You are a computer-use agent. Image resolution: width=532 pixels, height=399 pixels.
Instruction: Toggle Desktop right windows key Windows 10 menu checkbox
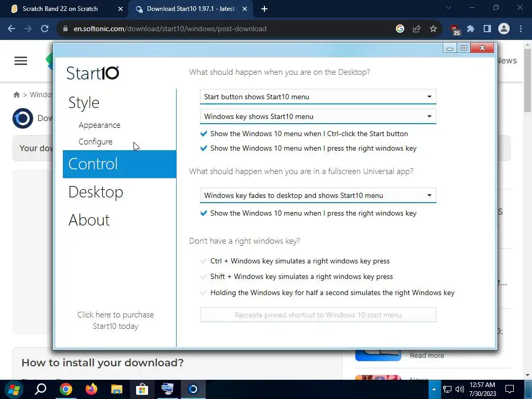pyautogui.click(x=204, y=148)
